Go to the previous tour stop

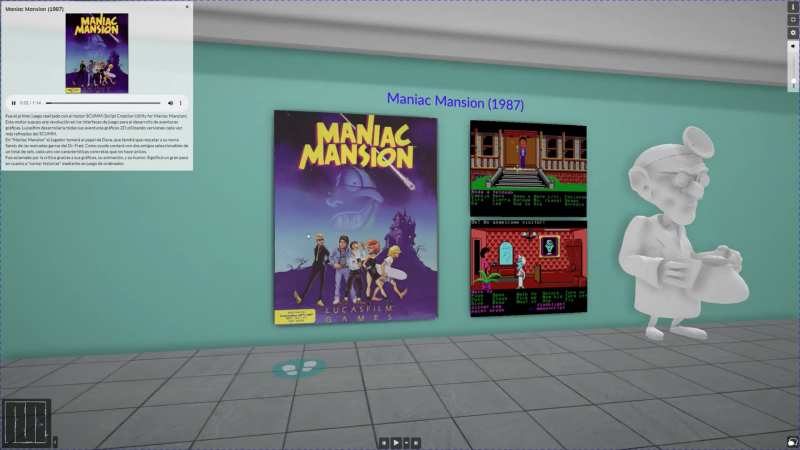pyautogui.click(x=384, y=443)
